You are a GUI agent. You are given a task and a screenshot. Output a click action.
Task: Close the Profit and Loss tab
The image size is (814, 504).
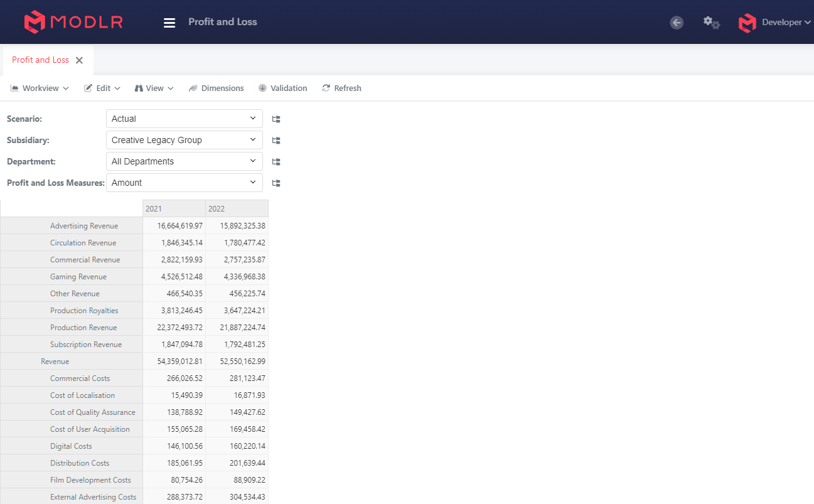point(79,60)
